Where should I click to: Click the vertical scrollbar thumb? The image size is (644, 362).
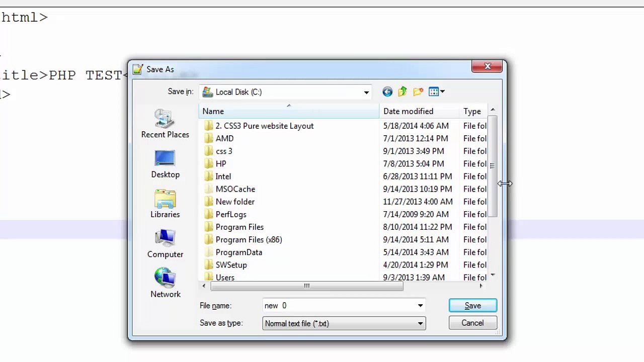click(x=492, y=166)
